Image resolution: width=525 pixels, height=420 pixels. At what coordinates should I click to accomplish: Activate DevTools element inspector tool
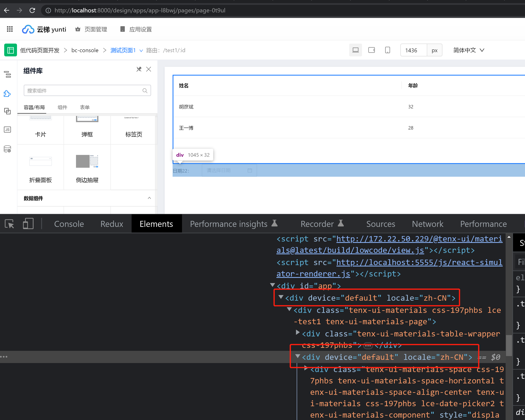[x=9, y=224]
